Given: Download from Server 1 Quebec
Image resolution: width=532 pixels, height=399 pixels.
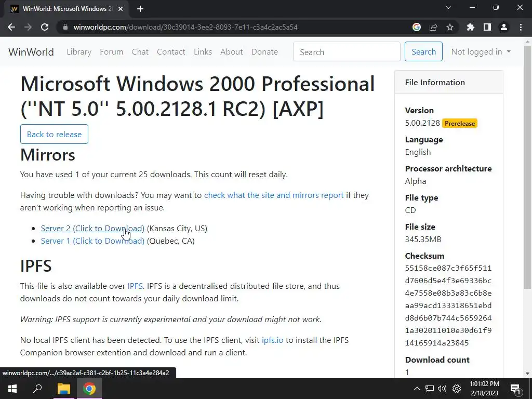Looking at the screenshot, I should [x=92, y=241].
